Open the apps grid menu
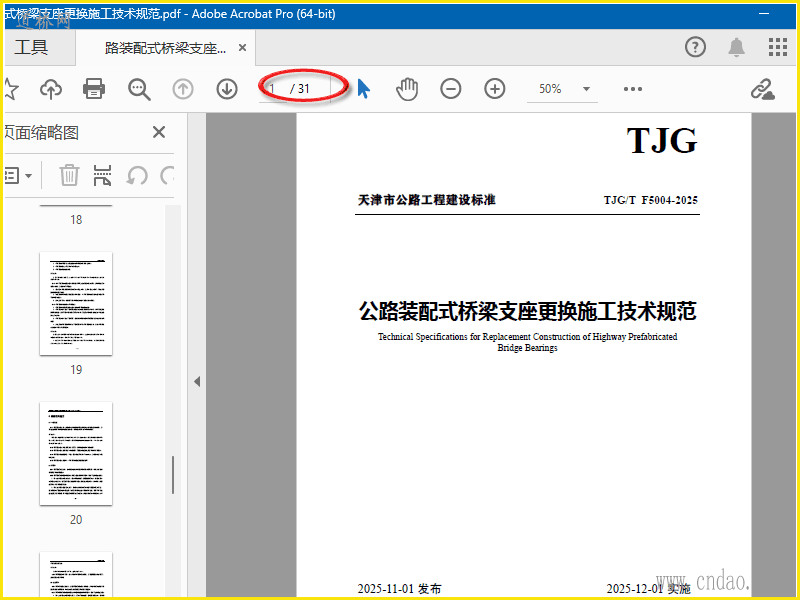 [778, 47]
